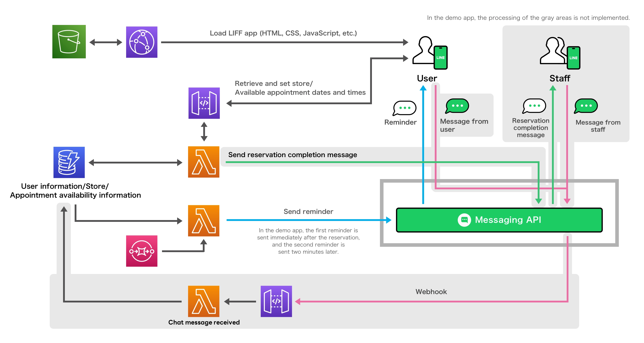Image resolution: width=644 pixels, height=343 pixels.
Task: Select the Load LIFF app label
Action: point(283,33)
